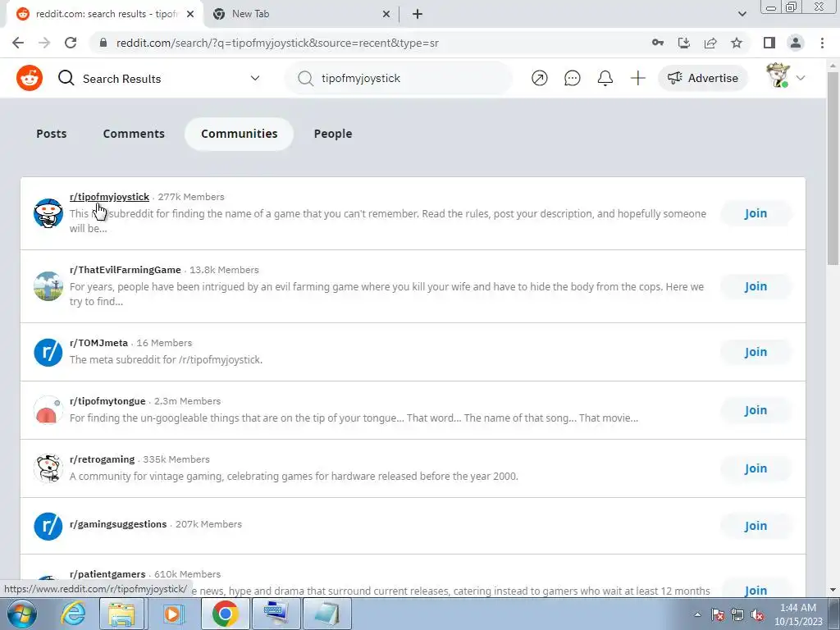The height and width of the screenshot is (630, 840).
Task: Click the plus Create Post icon
Action: [x=637, y=78]
